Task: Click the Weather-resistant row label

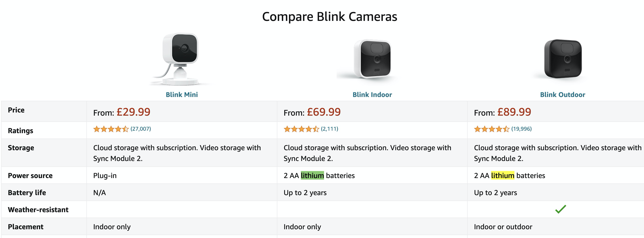Action: (38, 210)
